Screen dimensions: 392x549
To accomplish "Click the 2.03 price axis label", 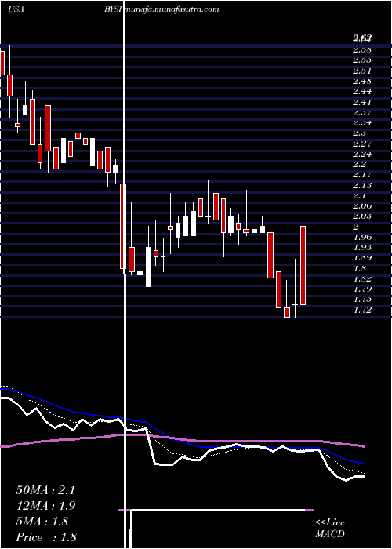I will [x=361, y=216].
